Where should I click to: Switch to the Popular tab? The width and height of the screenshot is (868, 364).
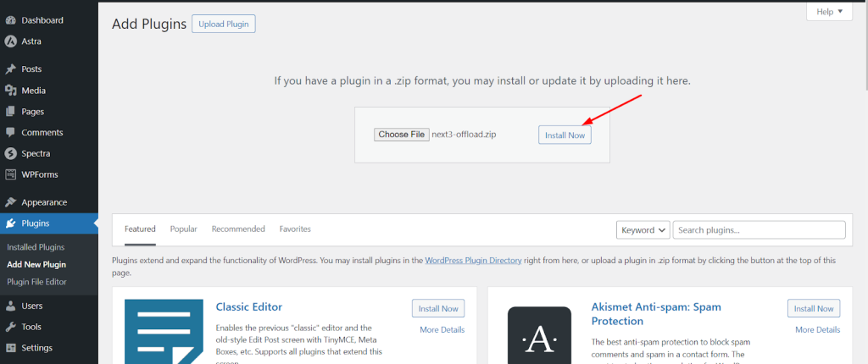point(184,229)
